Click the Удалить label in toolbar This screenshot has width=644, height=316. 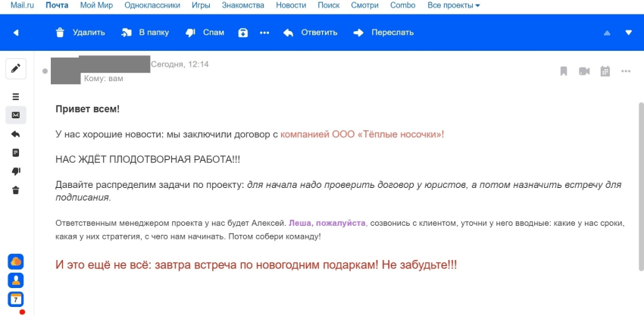click(x=89, y=33)
